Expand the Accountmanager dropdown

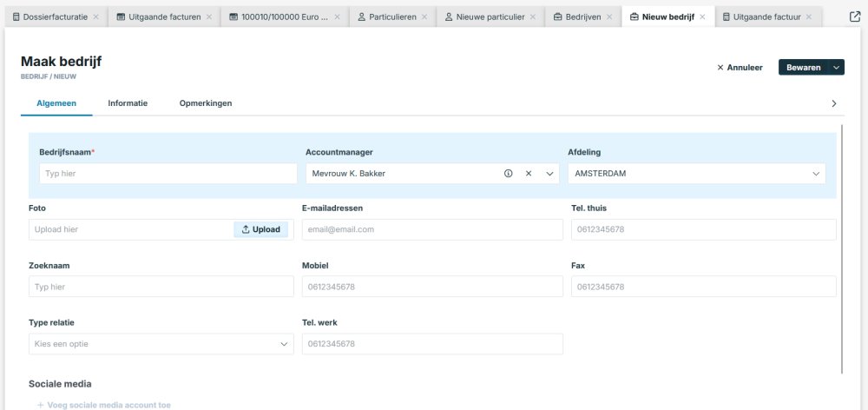tap(549, 174)
